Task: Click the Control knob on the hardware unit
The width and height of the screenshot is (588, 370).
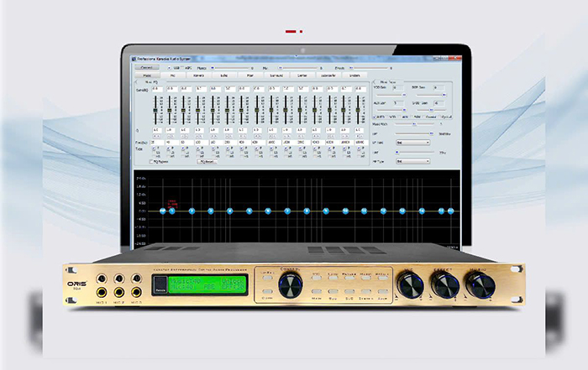Action: tap(291, 285)
